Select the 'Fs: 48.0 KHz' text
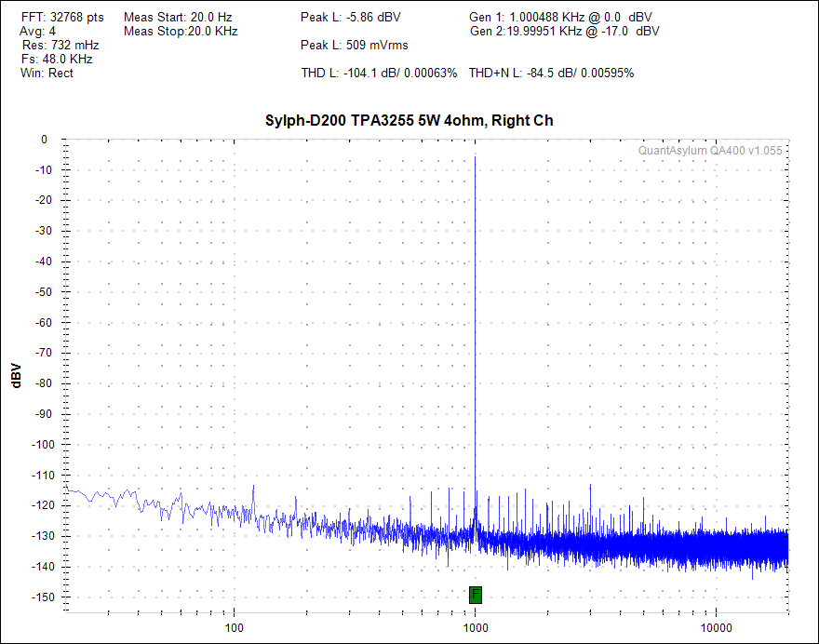This screenshot has height=644, width=819. (57, 59)
